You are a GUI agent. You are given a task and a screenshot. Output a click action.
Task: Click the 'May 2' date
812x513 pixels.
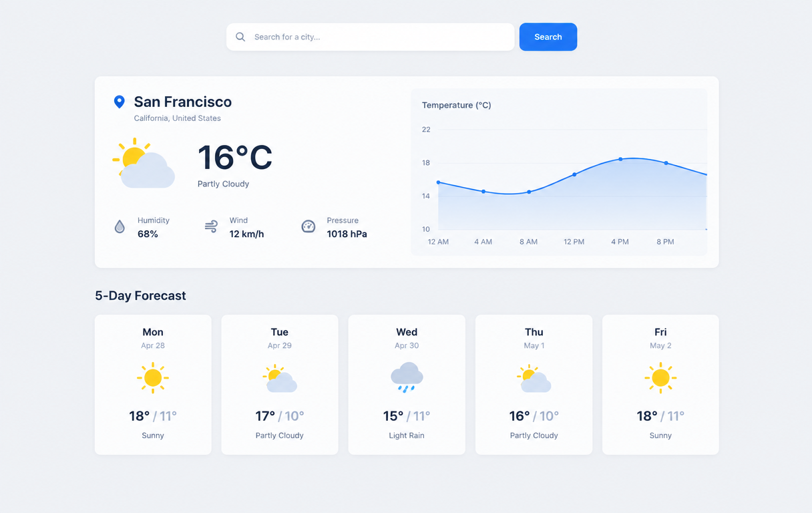(x=660, y=346)
